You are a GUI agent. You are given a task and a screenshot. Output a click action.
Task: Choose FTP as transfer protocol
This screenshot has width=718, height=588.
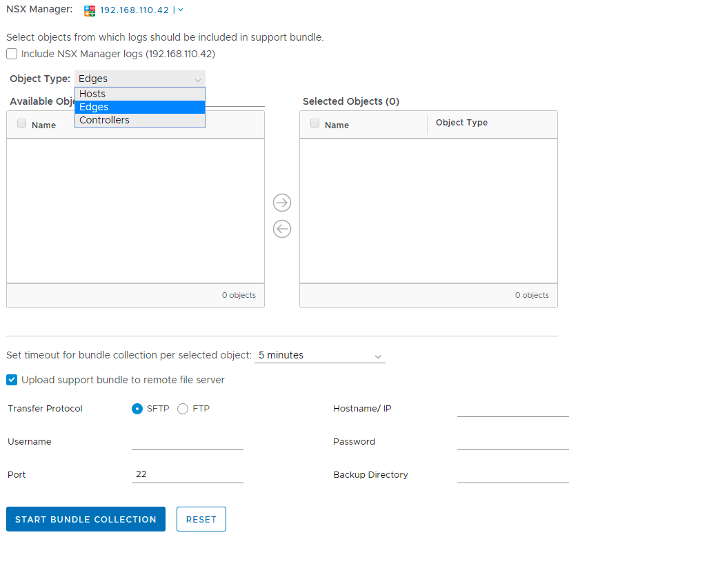(183, 409)
